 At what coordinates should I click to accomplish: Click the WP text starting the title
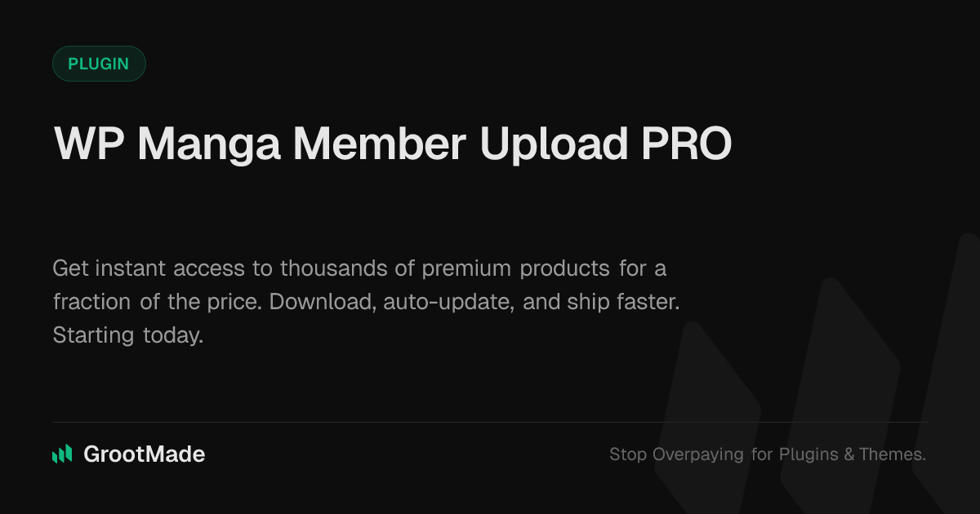click(x=89, y=144)
